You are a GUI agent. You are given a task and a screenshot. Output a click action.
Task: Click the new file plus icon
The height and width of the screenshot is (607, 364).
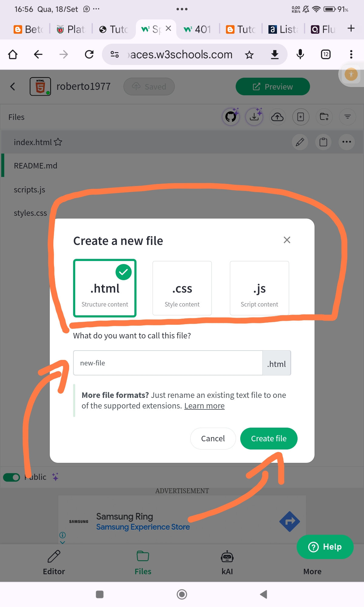click(301, 117)
